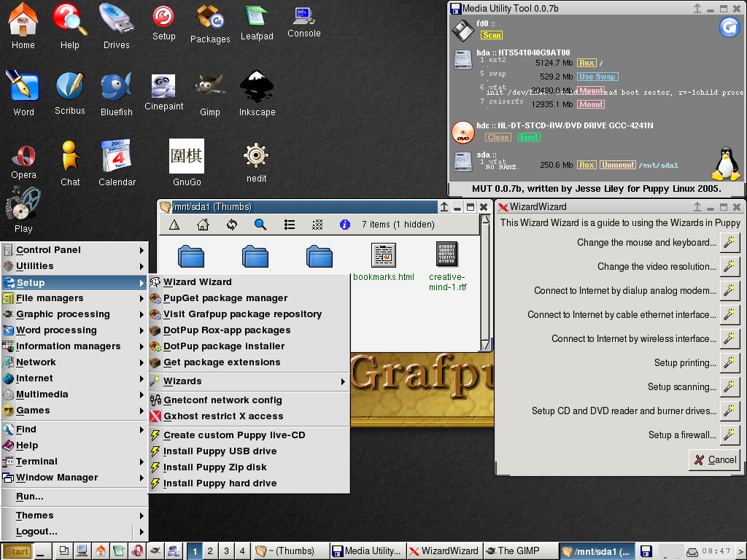This screenshot has height=560, width=747.
Task: Expand the Wizards submenu in Setup
Action: point(249,381)
